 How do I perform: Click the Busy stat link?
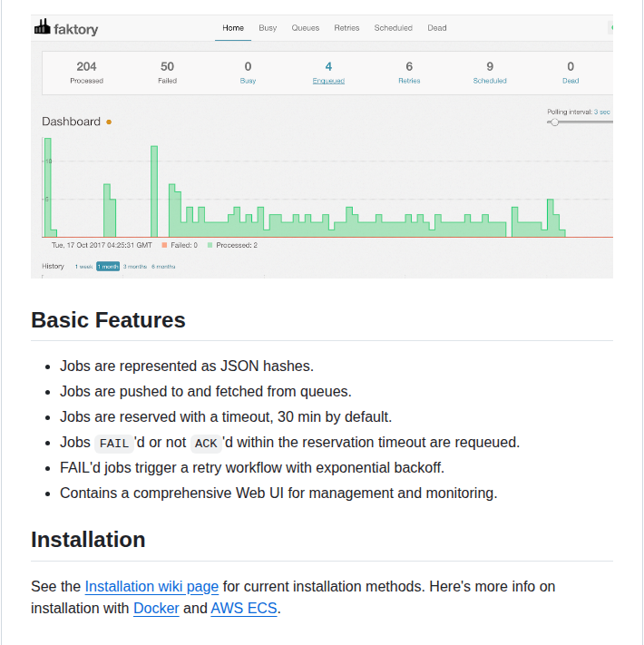[x=248, y=81]
